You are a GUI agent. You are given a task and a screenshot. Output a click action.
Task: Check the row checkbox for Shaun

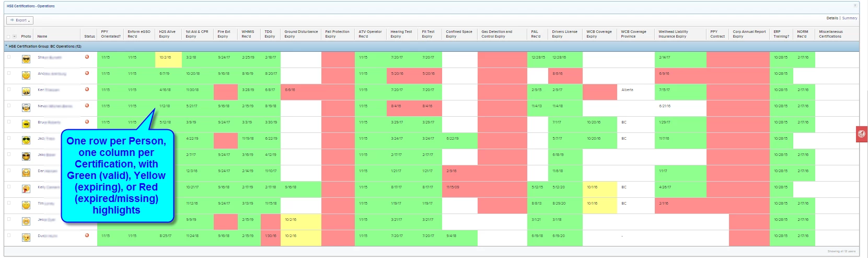point(8,57)
